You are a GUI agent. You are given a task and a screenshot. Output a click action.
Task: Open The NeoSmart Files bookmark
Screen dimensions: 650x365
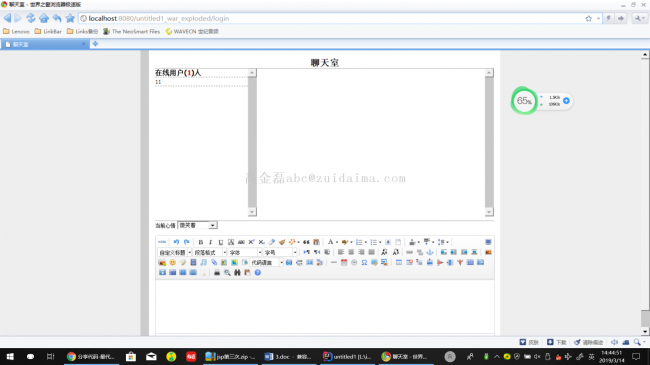point(131,32)
